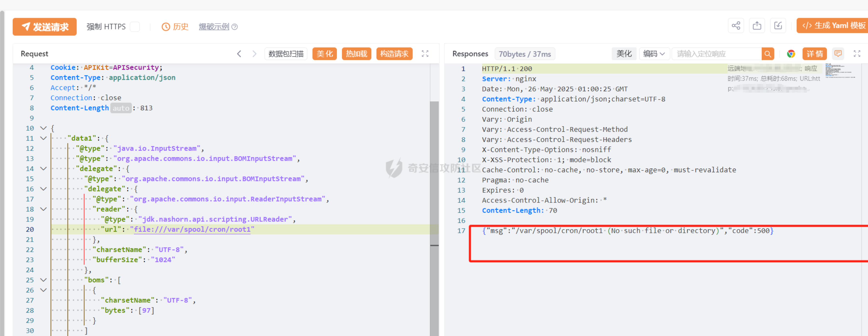Click the 构造请求 build request button
Screen dimensions: 868x336
(x=394, y=54)
